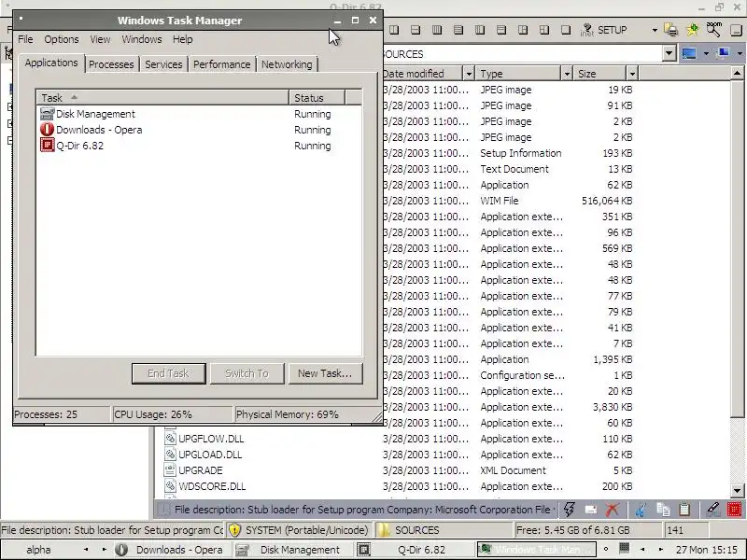Click the monitor view icon beside address bar

click(689, 53)
